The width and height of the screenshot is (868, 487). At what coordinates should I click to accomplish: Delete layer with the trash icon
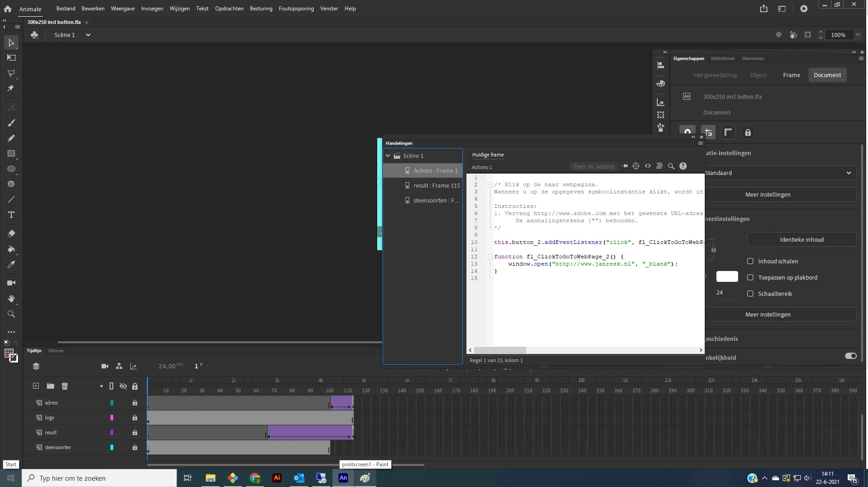pos(65,386)
